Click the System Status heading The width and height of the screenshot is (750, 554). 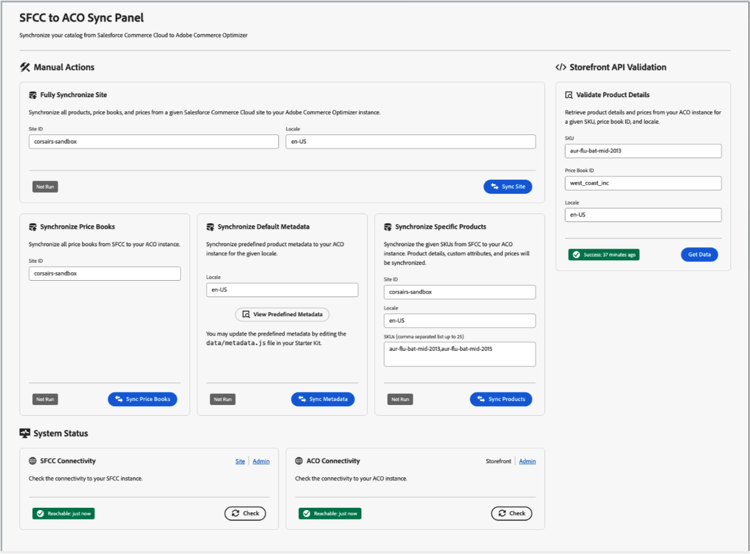(x=61, y=433)
